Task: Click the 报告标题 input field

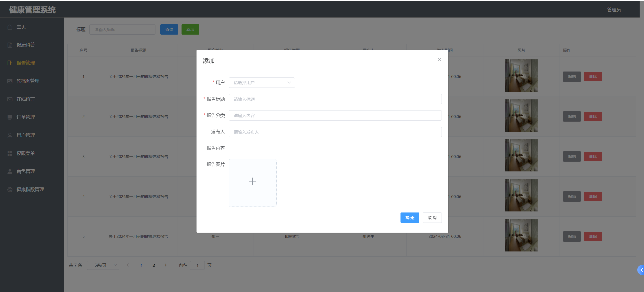Action: 335,99
